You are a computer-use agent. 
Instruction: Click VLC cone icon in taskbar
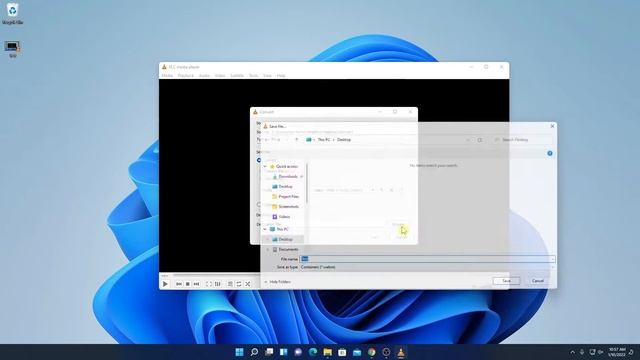click(x=401, y=352)
